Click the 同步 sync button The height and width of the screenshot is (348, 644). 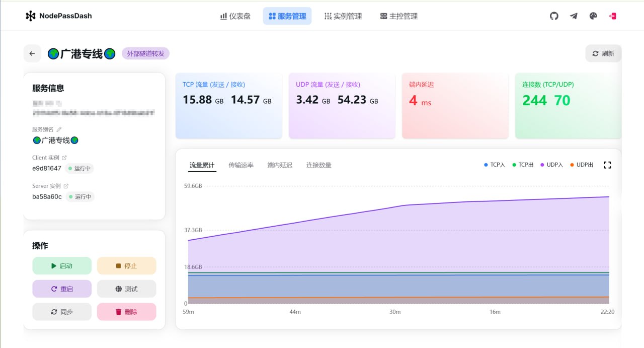[x=62, y=312]
